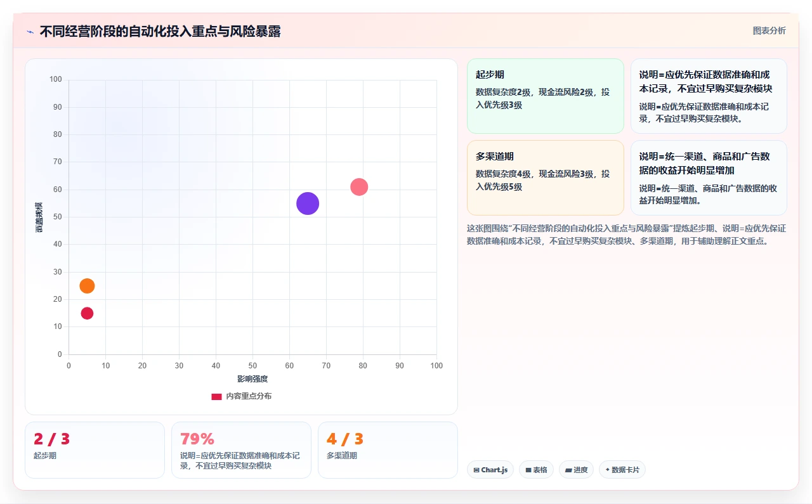This screenshot has width=812, height=504.
Task: Click the 影响强度 x-axis label
Action: pyautogui.click(x=252, y=379)
